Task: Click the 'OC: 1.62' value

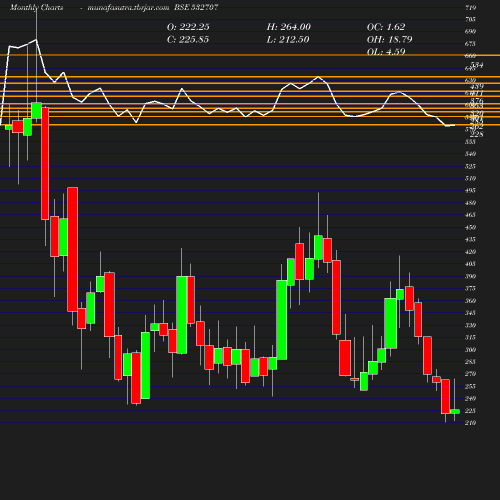Action: [x=386, y=27]
